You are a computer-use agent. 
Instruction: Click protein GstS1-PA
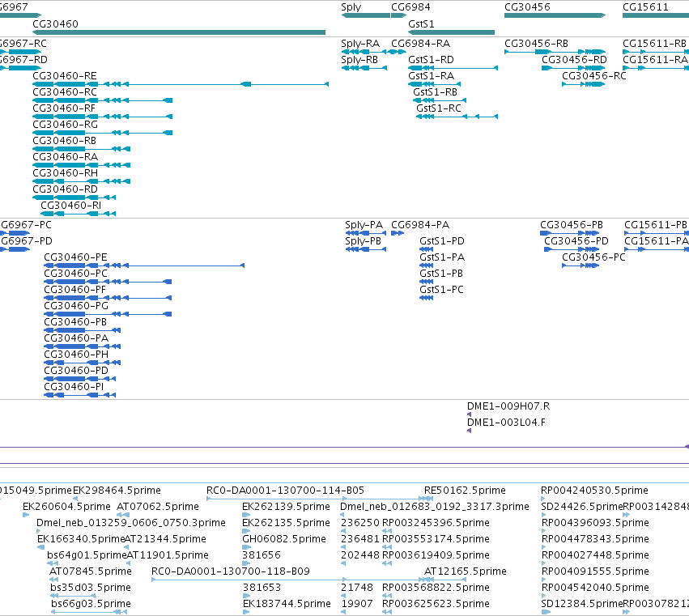click(x=442, y=258)
